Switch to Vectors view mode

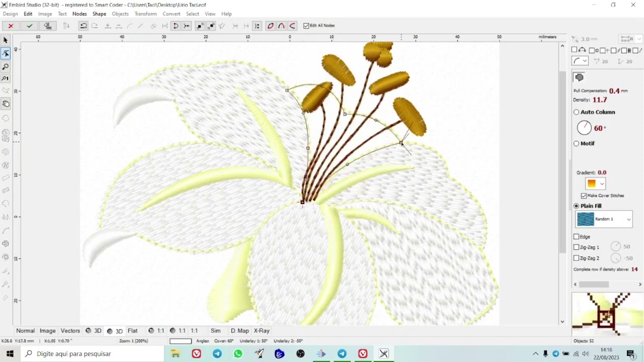pos(70,331)
